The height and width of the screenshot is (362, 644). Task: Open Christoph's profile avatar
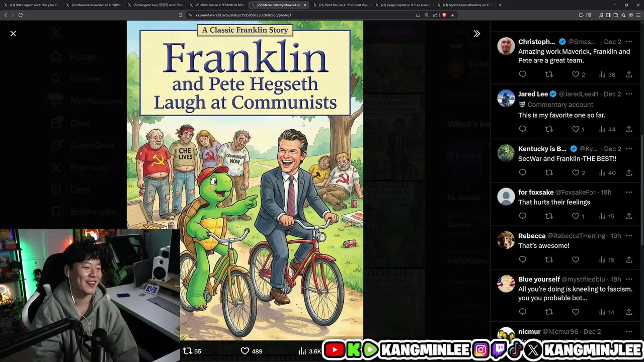point(506,46)
